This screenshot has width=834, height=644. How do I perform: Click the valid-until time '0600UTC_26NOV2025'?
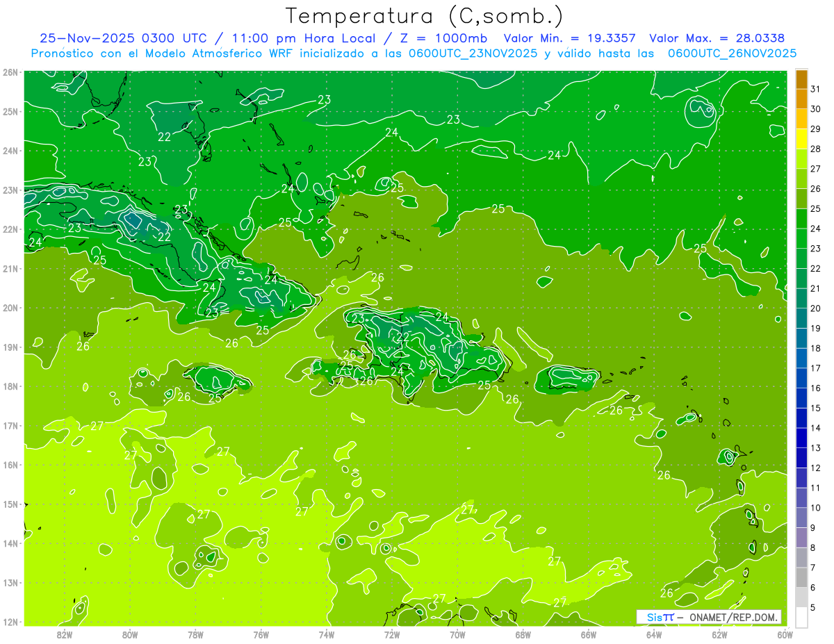[732, 53]
